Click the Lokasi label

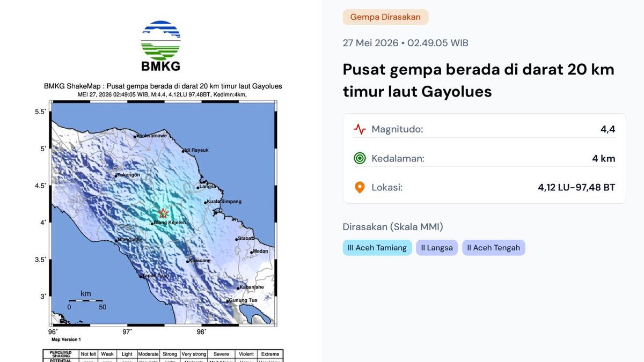coord(387,187)
